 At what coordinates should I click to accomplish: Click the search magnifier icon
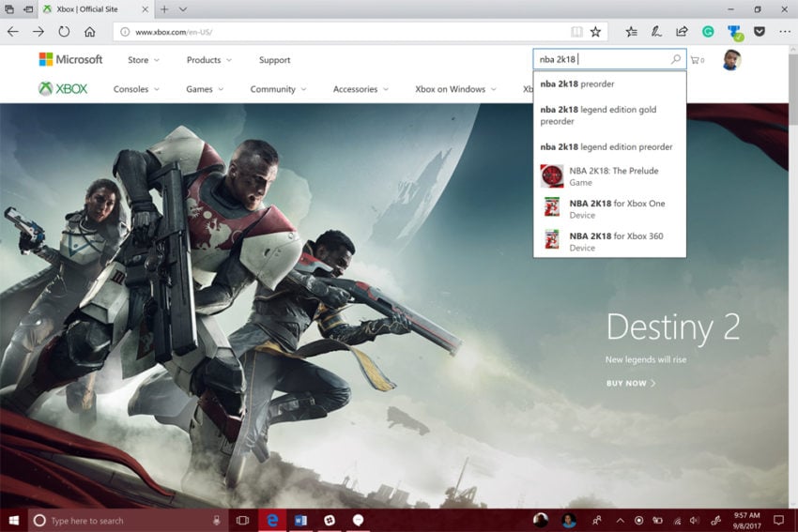coord(676,59)
